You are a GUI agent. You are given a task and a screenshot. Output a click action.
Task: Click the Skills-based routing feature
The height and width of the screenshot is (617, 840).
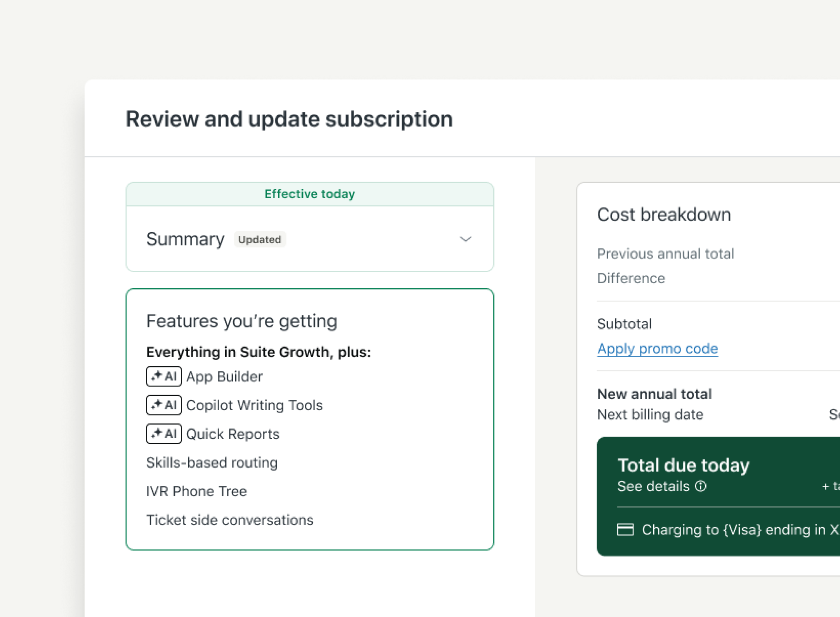(212, 463)
